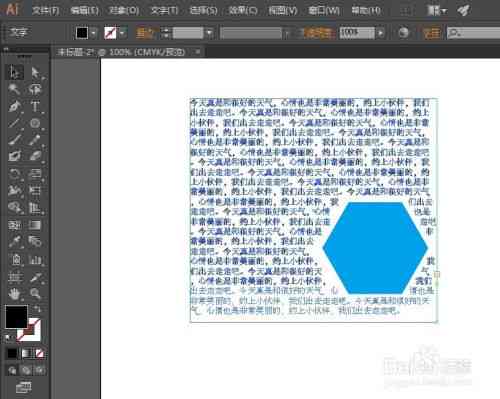
Task: Select the Paintbrush tool
Action: [x=15, y=140]
